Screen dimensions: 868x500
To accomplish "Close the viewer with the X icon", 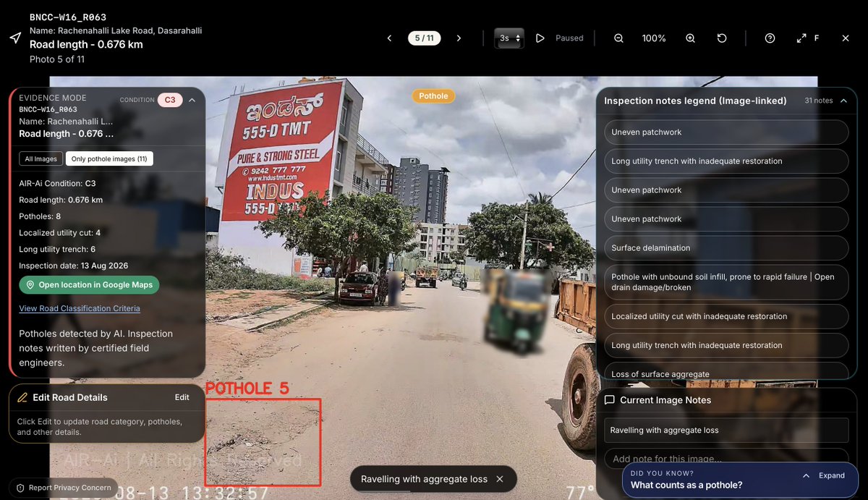I will tap(846, 38).
